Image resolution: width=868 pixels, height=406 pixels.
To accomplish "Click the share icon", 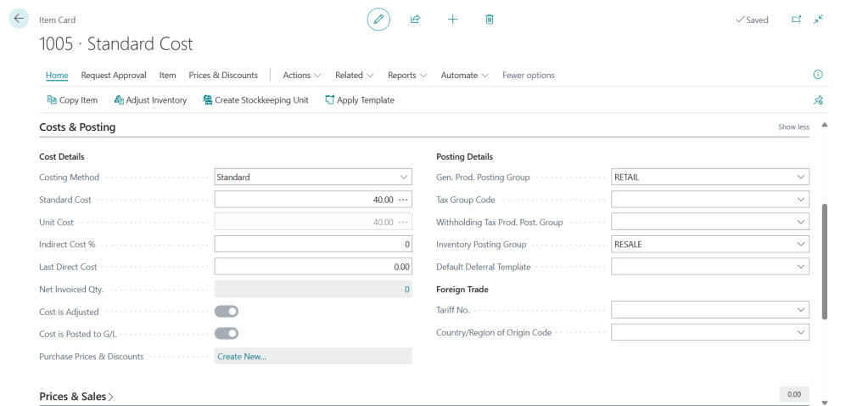I will pyautogui.click(x=415, y=20).
